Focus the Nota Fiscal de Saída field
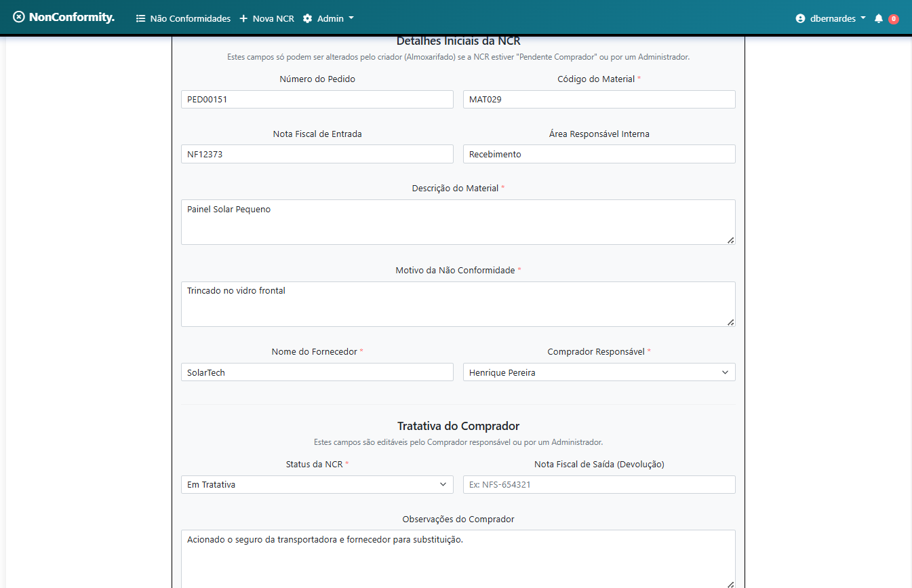Screen dimensions: 912x588 (599, 484)
